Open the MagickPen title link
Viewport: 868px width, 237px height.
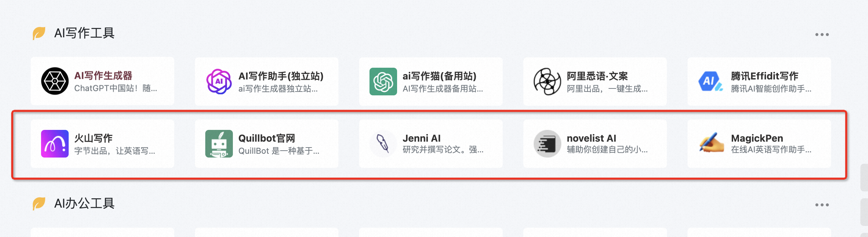[757, 138]
